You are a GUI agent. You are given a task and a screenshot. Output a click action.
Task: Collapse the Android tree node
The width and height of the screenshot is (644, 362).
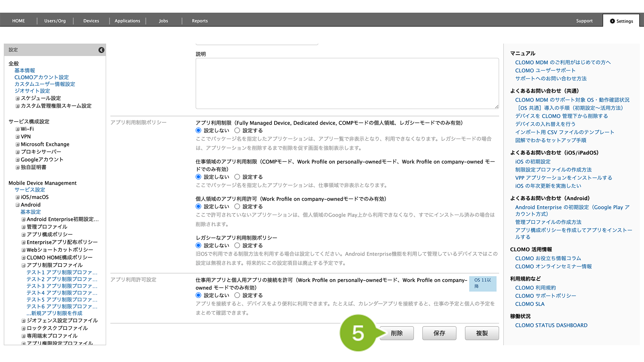coord(17,205)
